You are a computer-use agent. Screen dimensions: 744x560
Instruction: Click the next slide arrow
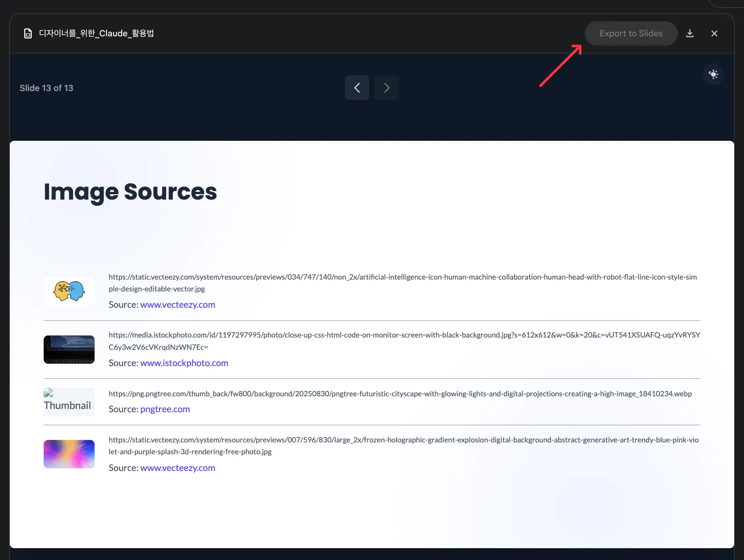386,88
